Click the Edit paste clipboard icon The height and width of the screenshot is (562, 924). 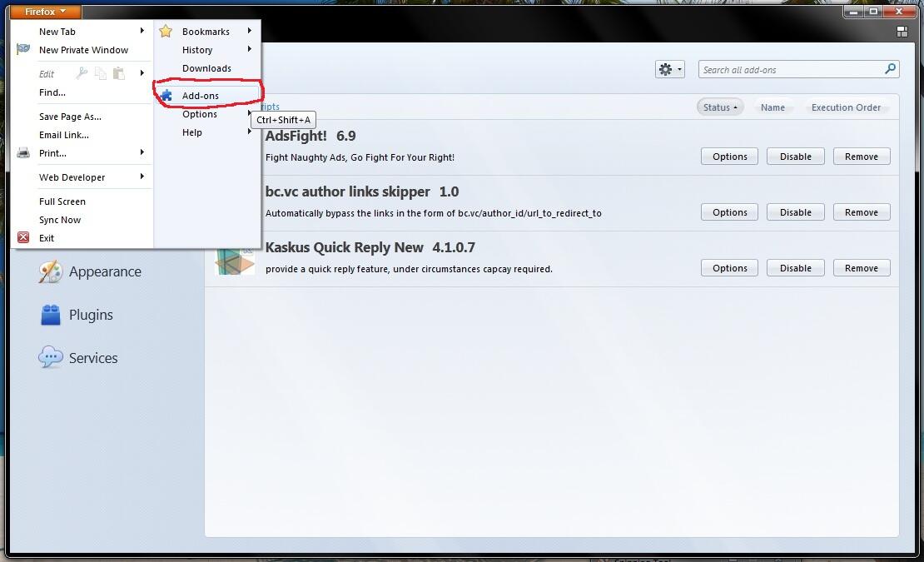[119, 73]
